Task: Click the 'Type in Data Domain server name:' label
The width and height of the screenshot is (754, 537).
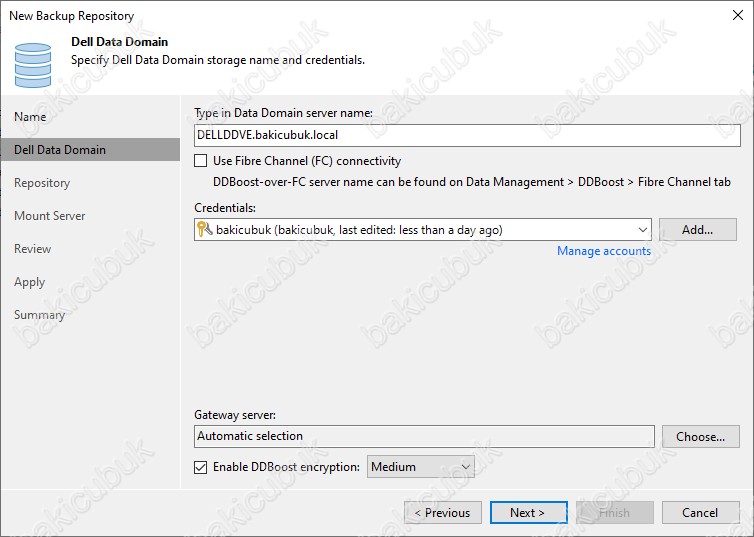Action: click(283, 113)
